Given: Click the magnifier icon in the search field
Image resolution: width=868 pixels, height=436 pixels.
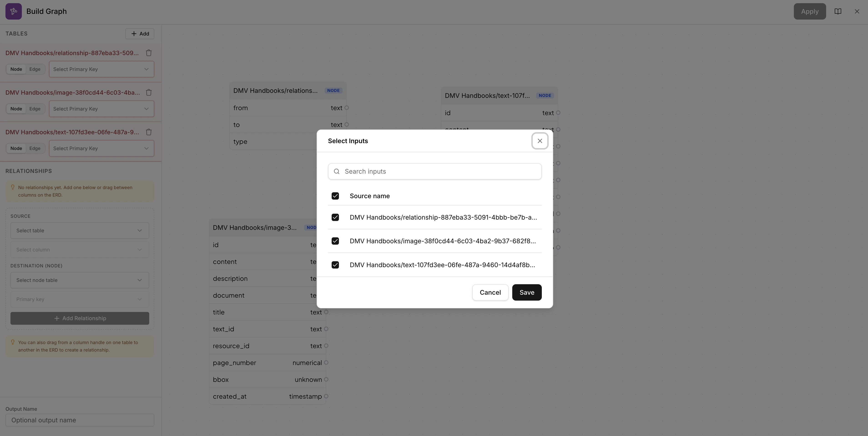Looking at the screenshot, I should coord(336,171).
